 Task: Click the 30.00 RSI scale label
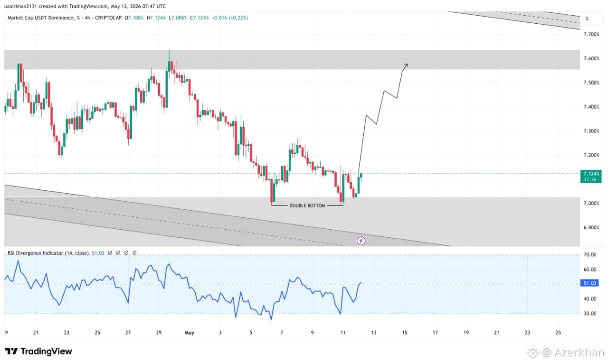[590, 314]
